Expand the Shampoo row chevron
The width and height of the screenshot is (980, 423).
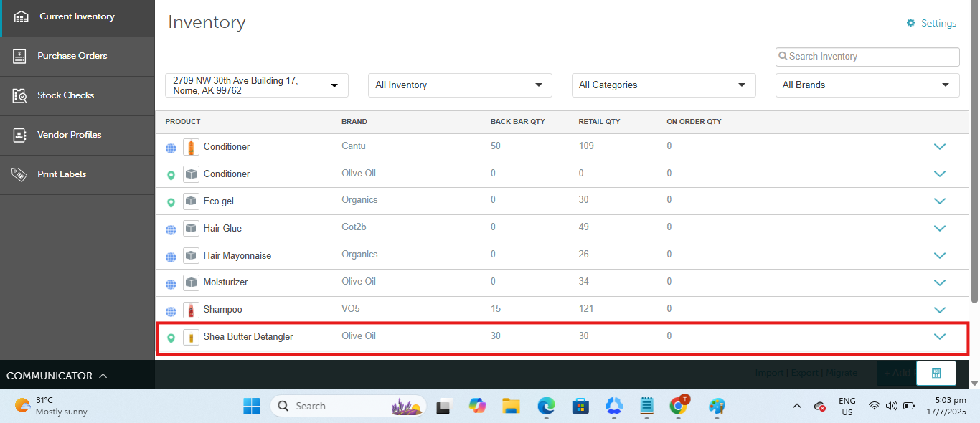click(940, 310)
